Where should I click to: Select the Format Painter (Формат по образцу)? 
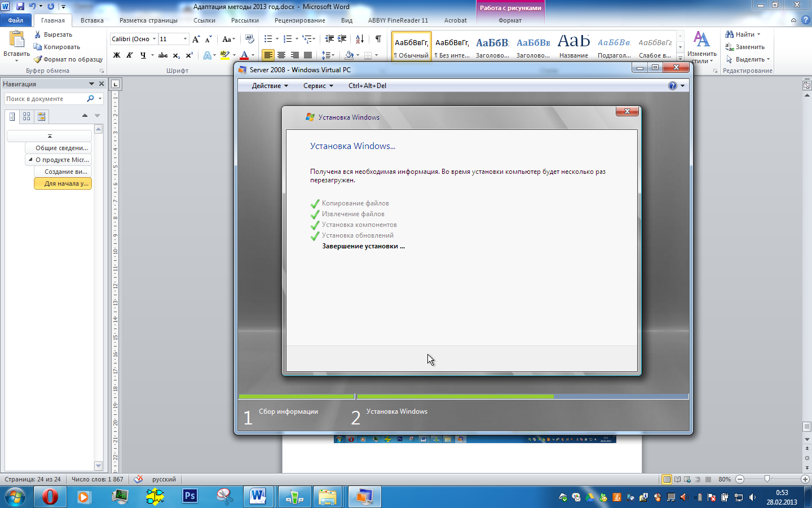(68, 59)
